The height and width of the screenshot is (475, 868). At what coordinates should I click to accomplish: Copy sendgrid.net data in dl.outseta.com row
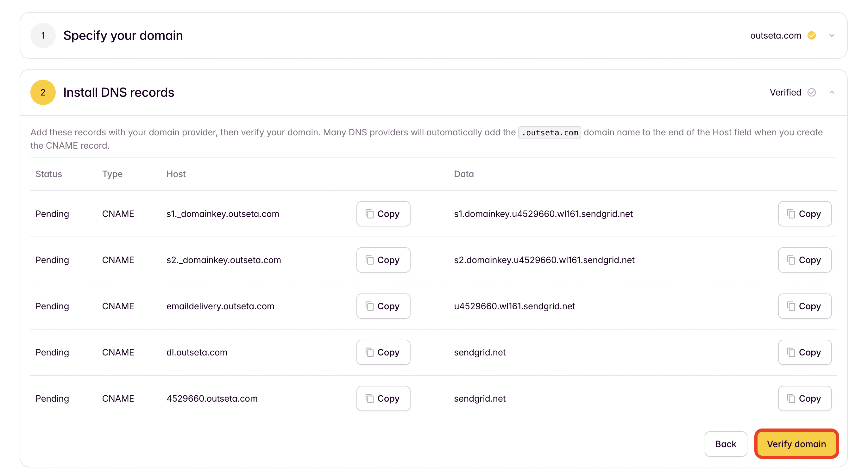tap(804, 352)
